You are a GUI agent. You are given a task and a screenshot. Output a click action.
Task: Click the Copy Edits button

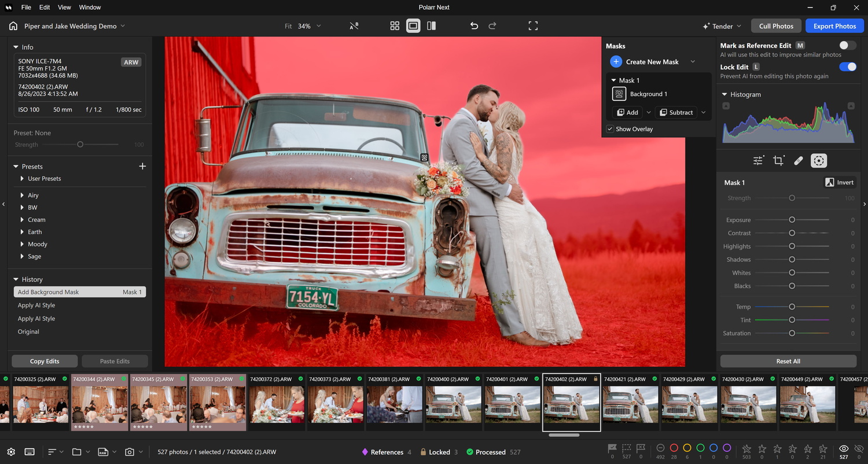(x=45, y=361)
